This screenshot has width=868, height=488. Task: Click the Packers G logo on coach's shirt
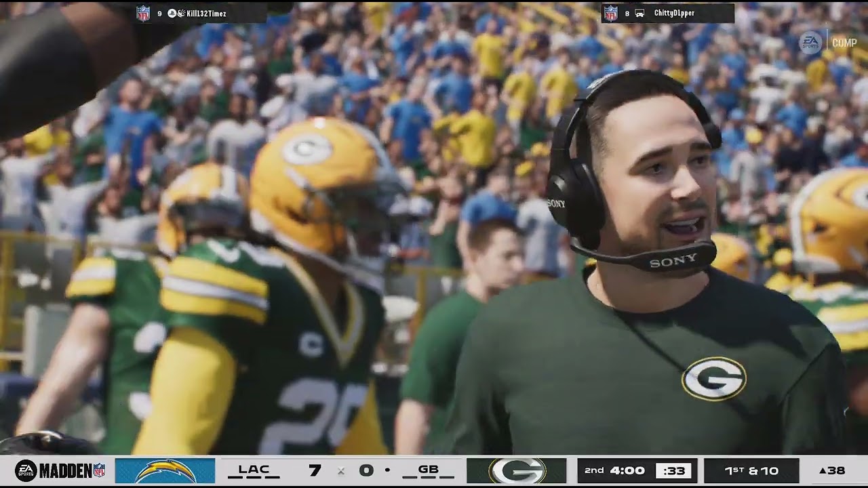713,378
